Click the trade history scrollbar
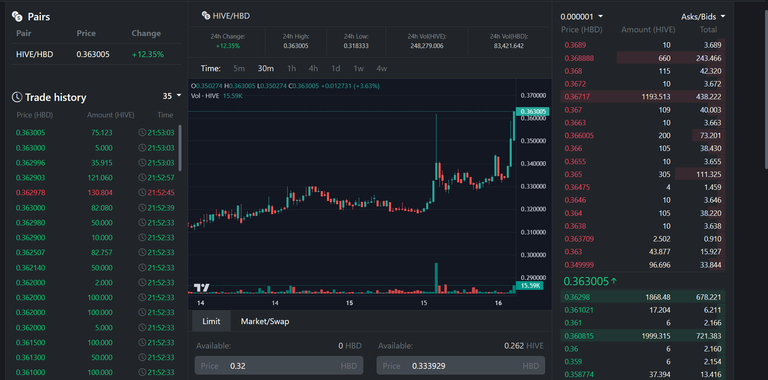 [180, 148]
